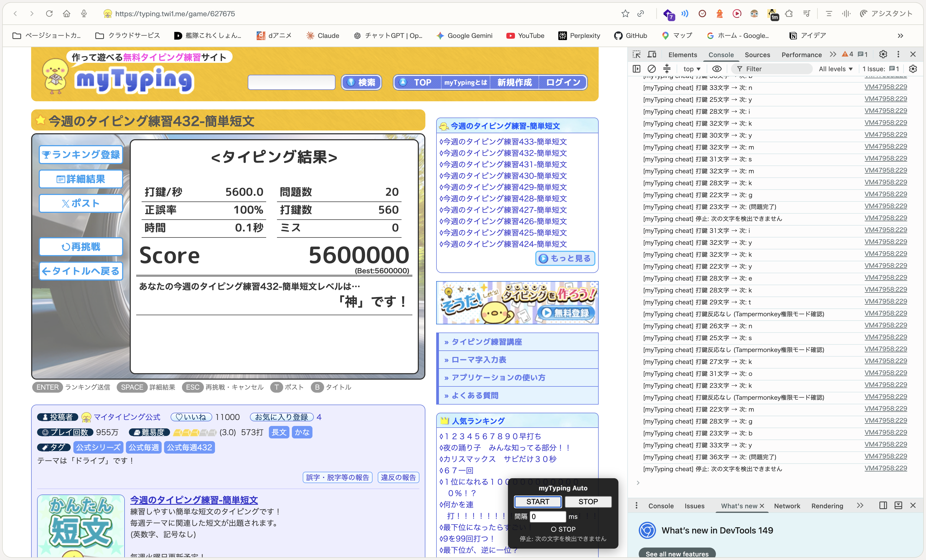Click warnings count triangle 4
This screenshot has height=560, width=926.
(x=847, y=54)
